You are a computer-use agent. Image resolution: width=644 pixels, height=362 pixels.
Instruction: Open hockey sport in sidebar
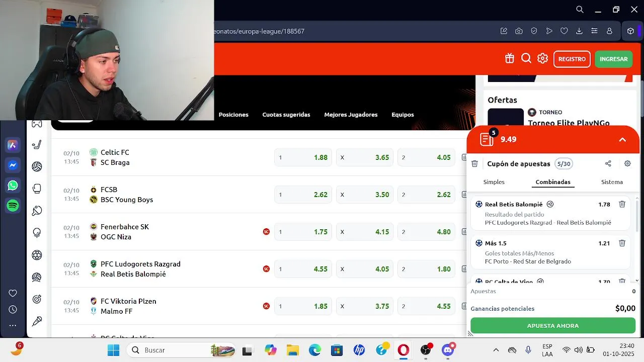point(37,145)
